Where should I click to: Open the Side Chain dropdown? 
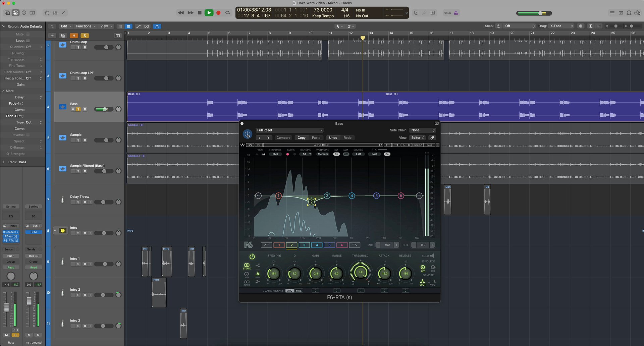tap(423, 130)
